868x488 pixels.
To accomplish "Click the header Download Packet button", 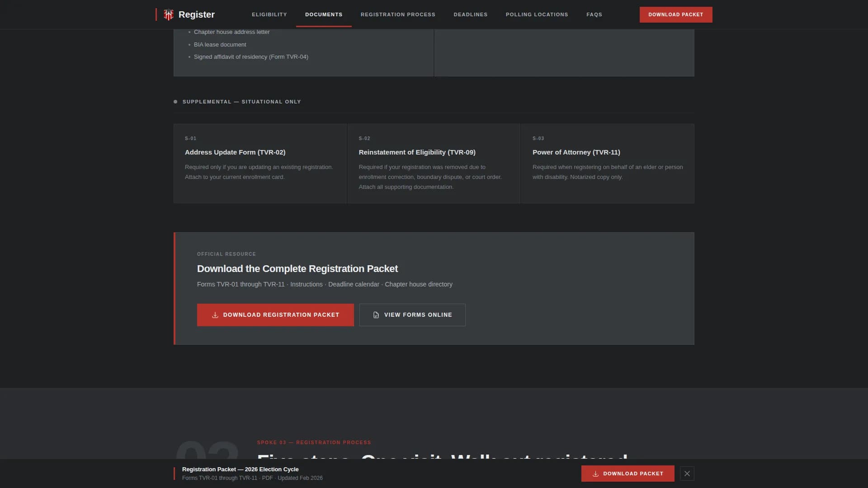I will tap(676, 14).
